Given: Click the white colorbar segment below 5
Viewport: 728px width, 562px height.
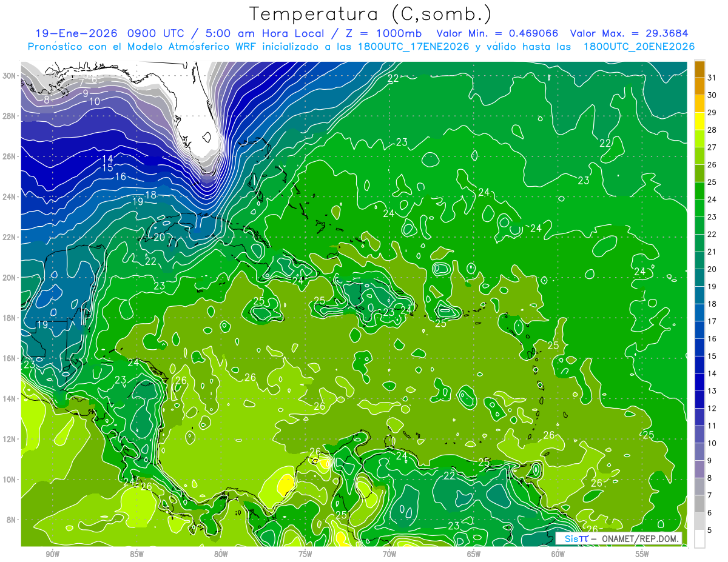Looking at the screenshot, I should point(699,539).
